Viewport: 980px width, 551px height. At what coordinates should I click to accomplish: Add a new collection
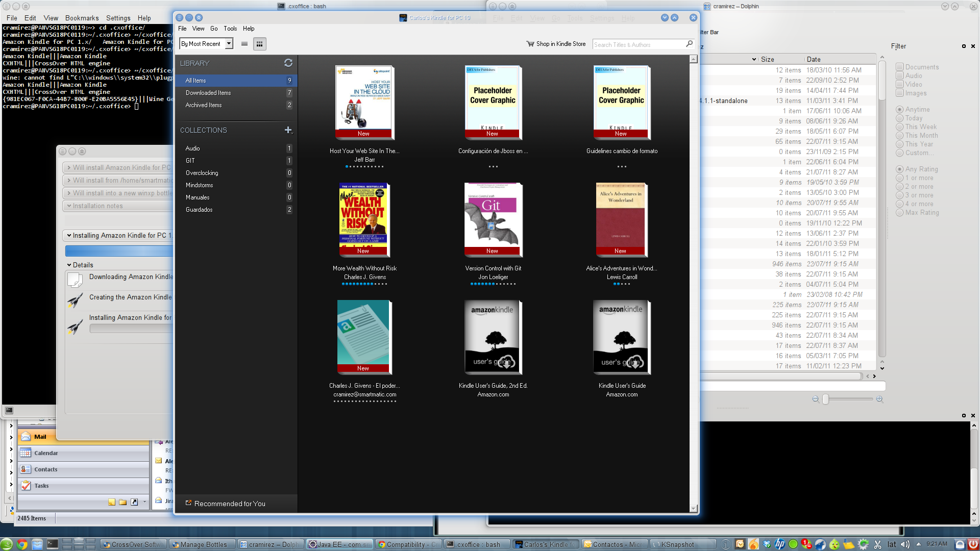[x=288, y=130]
